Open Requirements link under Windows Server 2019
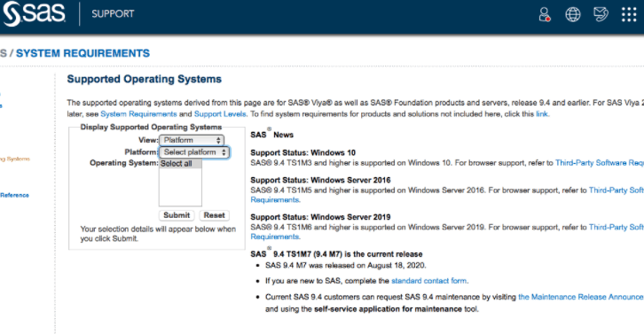Screen dimensions: 644x334 [274, 237]
